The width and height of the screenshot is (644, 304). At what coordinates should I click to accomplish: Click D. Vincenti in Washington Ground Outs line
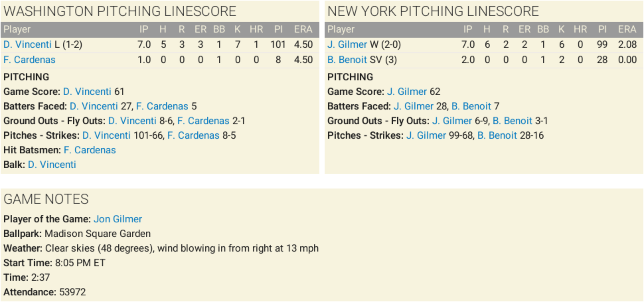(x=132, y=121)
